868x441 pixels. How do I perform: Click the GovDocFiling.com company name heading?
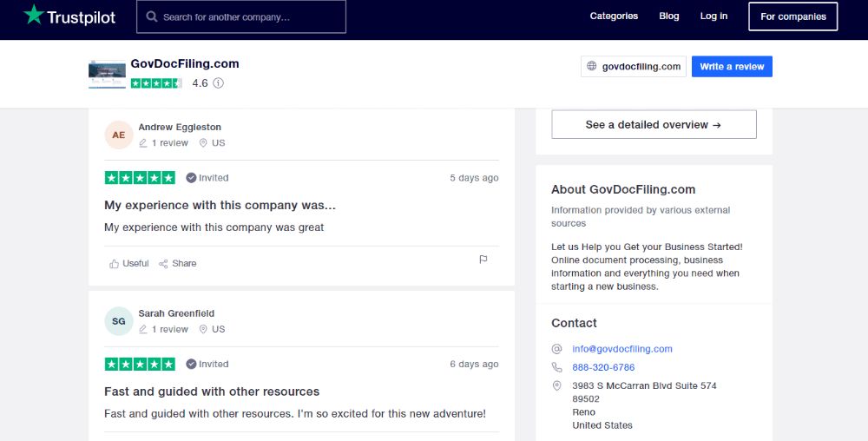185,63
